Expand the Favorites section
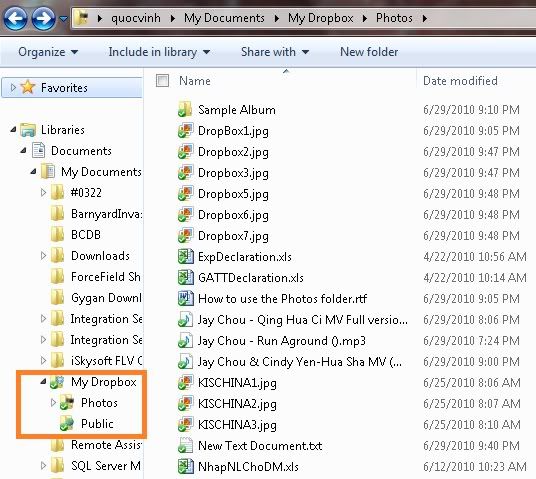Screen dimensions: 536x479 [x=13, y=88]
